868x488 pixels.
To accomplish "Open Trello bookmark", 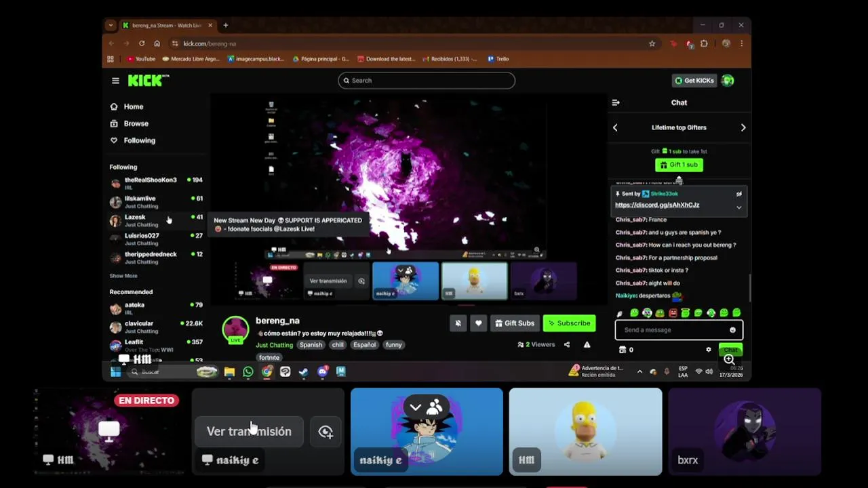I will (498, 59).
